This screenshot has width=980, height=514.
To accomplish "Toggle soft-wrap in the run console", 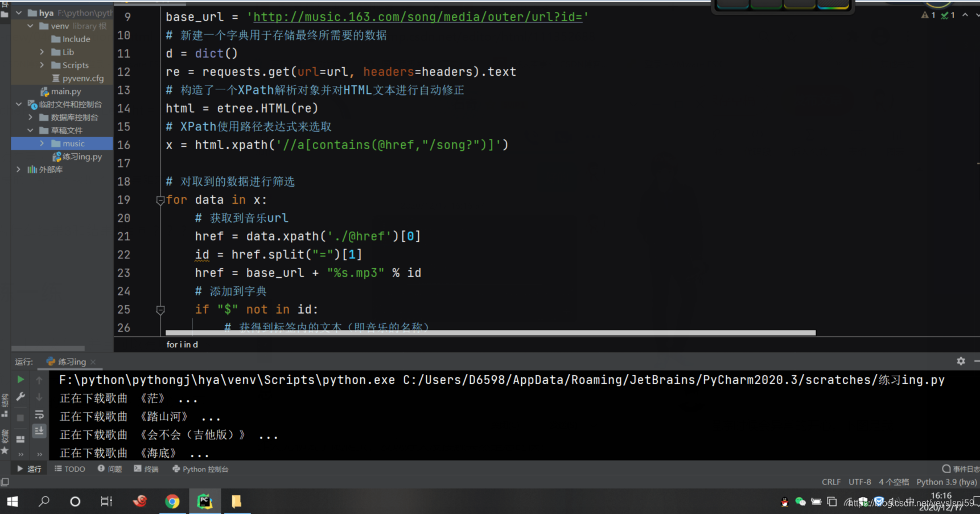I will click(39, 415).
